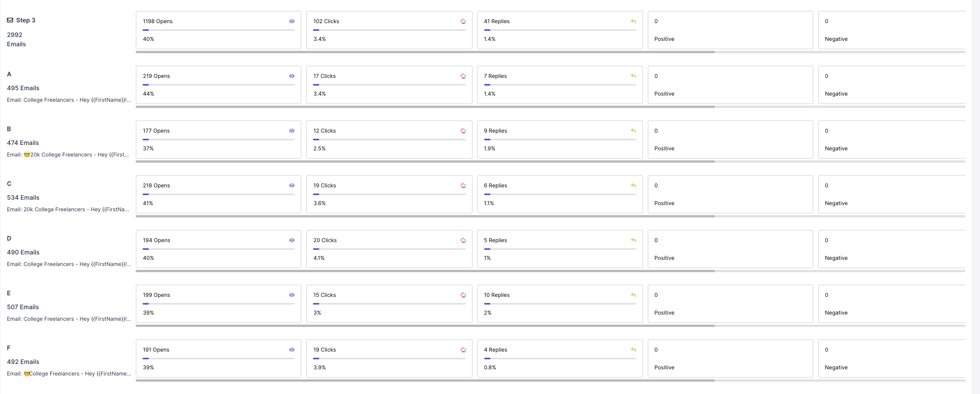Open the variant F email with emoji subject
Viewport: 980px width, 394px height.
(69, 374)
